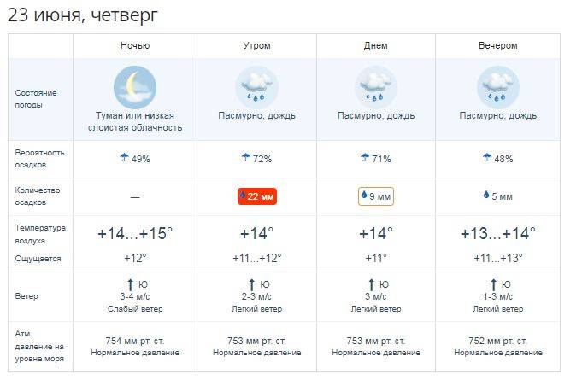This screenshot has height=380, width=588.
Task: Click the south wind arrow in the Ночью column
Action: [130, 285]
